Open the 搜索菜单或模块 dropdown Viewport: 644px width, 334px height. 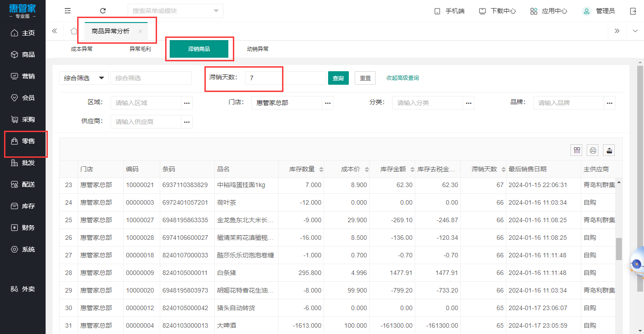click(216, 11)
